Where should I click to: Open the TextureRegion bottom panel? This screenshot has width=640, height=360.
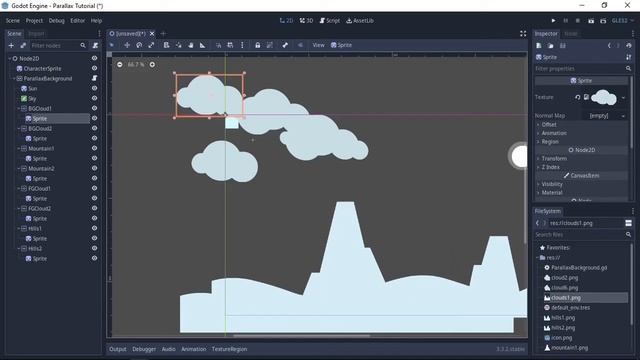pyautogui.click(x=229, y=349)
